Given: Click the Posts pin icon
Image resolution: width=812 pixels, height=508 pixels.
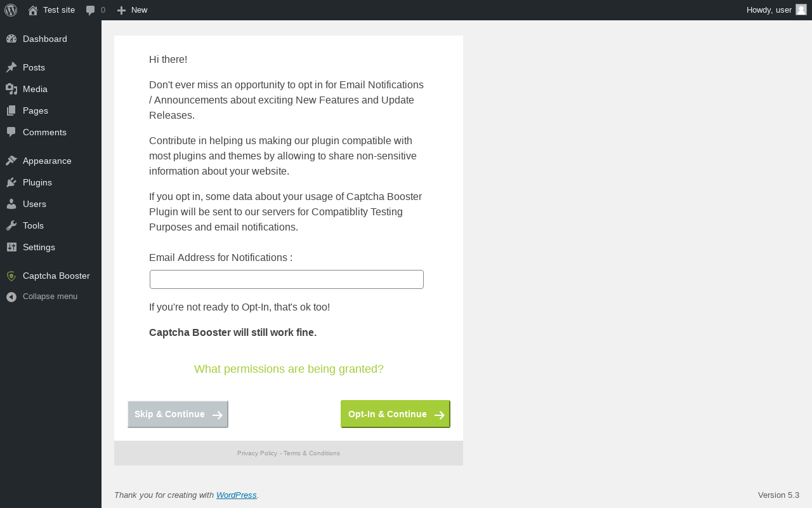Looking at the screenshot, I should (11, 67).
